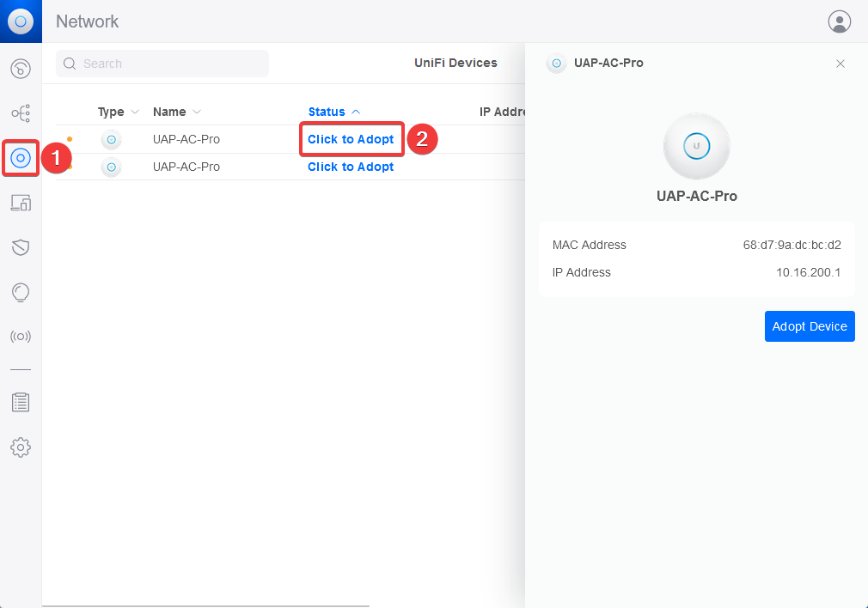The height and width of the screenshot is (608, 868).
Task: Click the Adopt Device button
Action: [810, 326]
